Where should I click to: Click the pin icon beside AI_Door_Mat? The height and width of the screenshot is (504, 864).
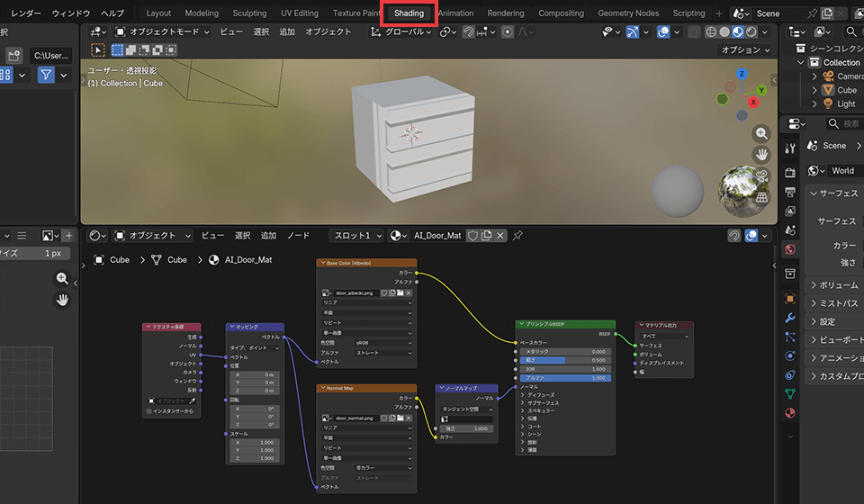point(517,236)
